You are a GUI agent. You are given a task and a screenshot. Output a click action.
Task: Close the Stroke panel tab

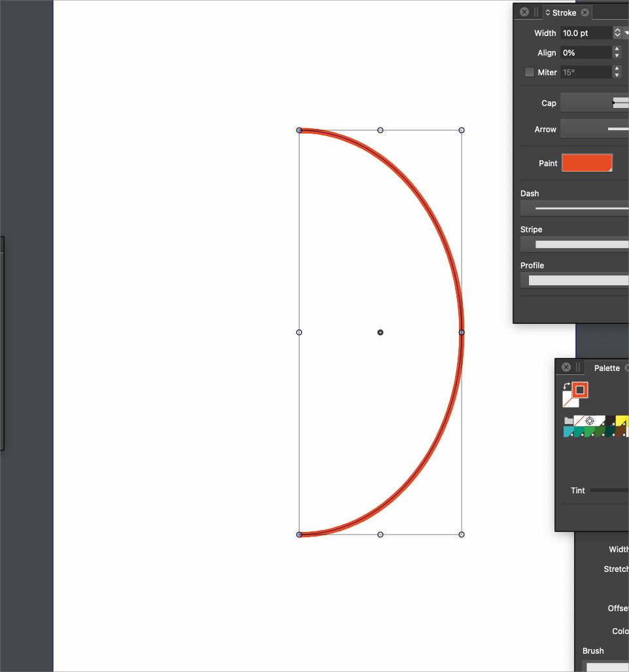click(585, 12)
